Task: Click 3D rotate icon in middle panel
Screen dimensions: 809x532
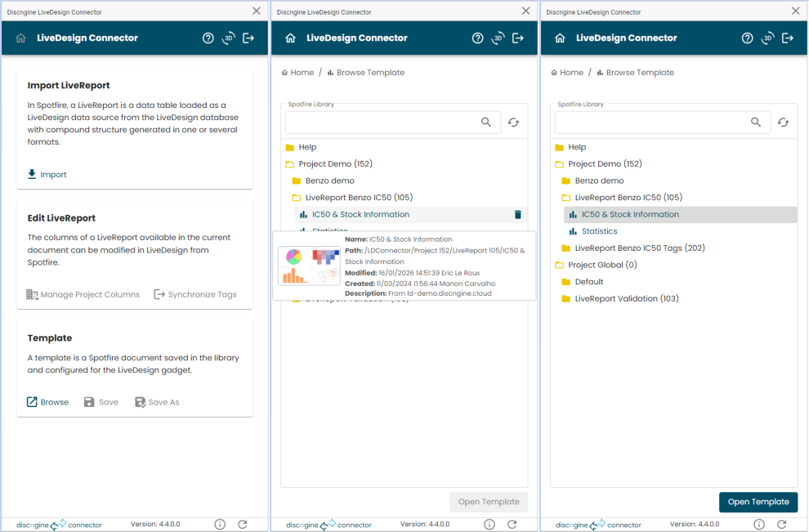Action: [498, 38]
